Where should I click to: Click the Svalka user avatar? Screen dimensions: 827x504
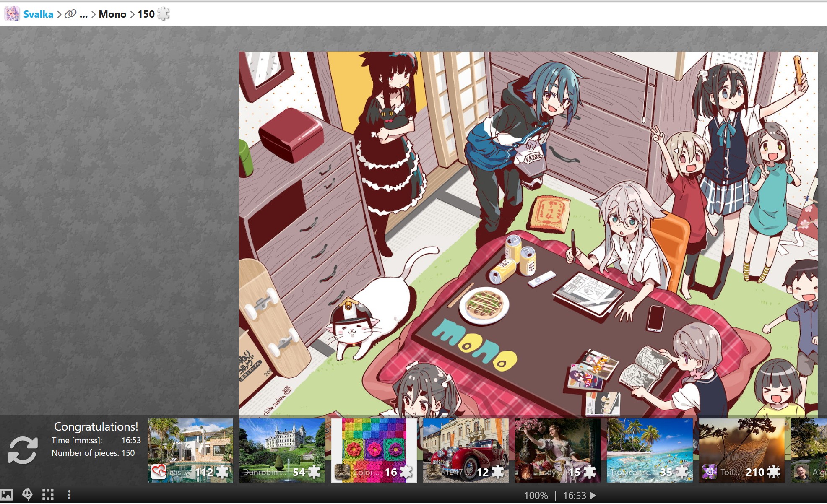point(12,14)
